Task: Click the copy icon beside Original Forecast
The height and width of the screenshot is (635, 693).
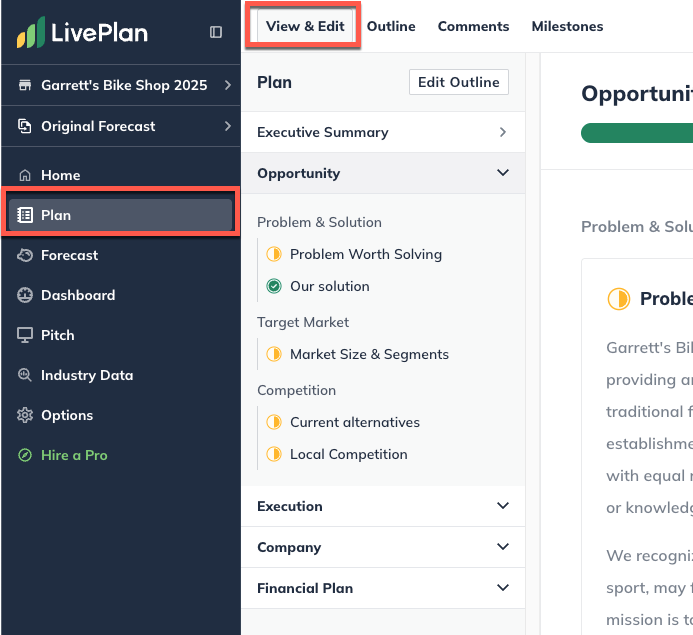Action: click(x=25, y=126)
